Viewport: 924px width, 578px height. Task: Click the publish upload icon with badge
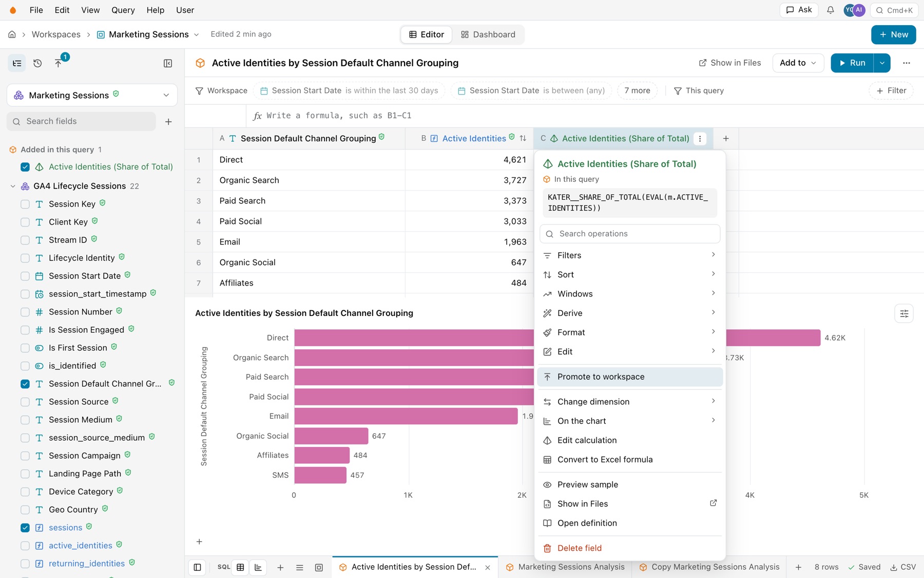(x=58, y=63)
